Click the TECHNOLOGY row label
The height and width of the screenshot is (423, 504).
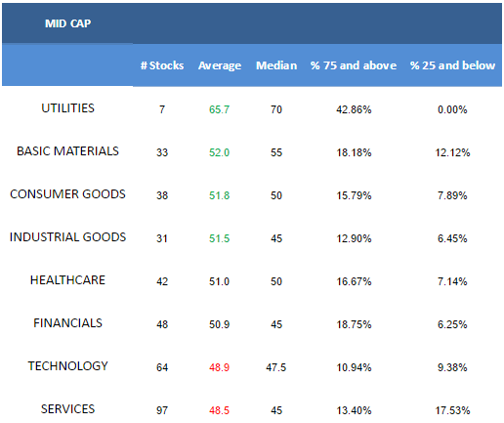tap(67, 366)
